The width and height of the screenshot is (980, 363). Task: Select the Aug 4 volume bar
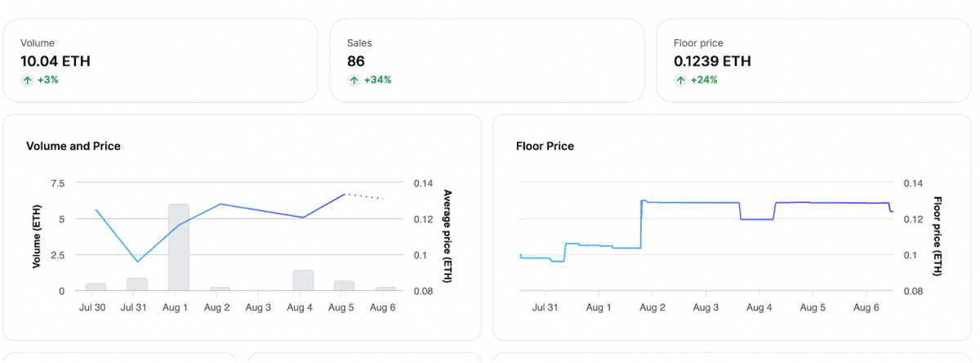[303, 280]
